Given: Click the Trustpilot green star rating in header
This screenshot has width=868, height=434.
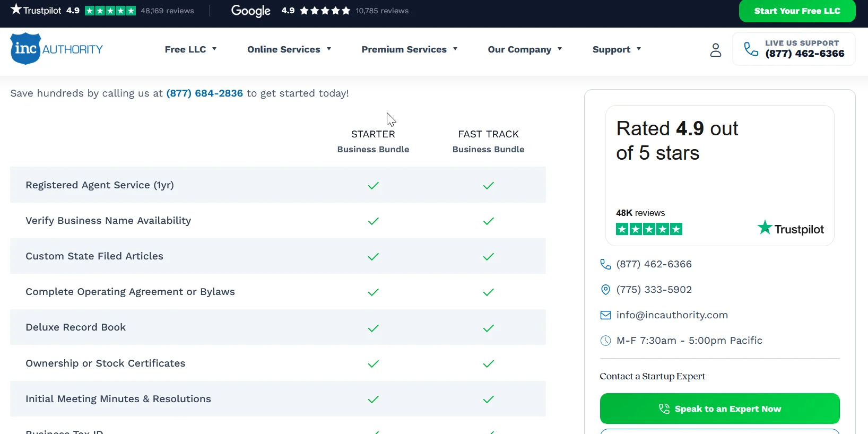Looking at the screenshot, I should 110,11.
